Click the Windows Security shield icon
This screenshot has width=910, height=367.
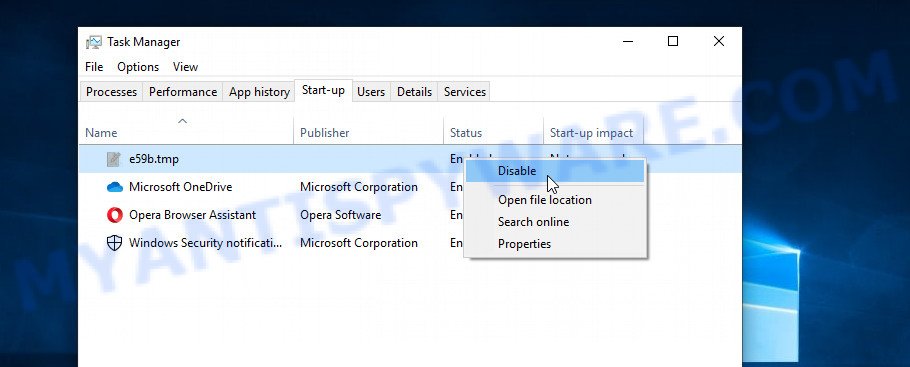point(114,243)
